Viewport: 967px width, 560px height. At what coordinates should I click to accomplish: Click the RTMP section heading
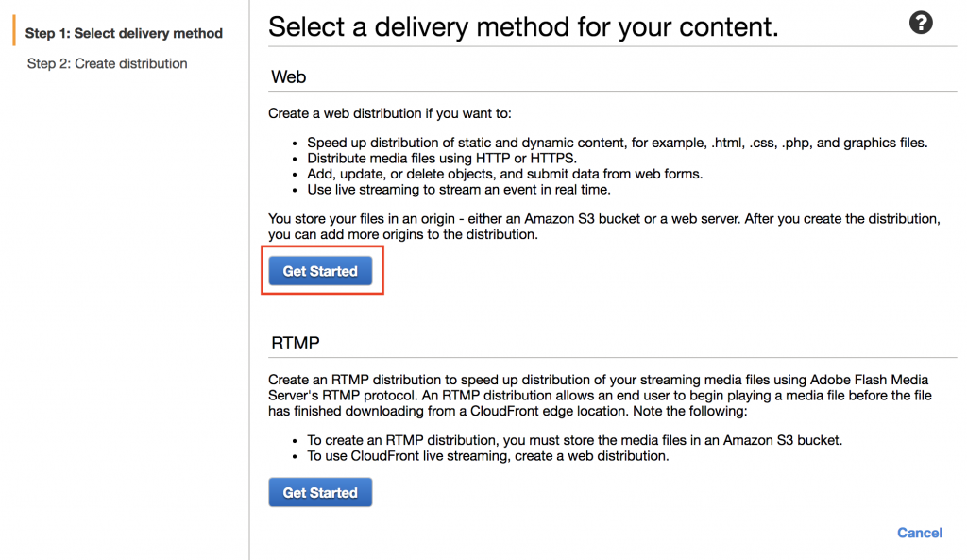pos(296,343)
